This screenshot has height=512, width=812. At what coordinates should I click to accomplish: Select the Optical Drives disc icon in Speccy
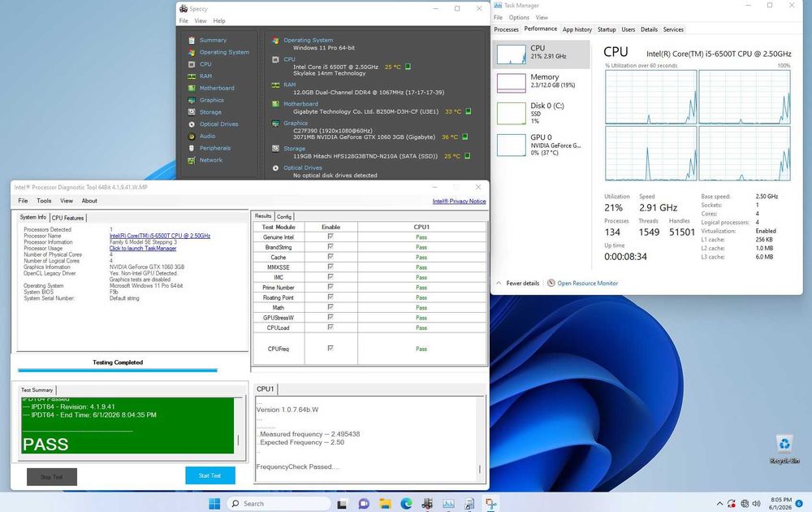192,124
